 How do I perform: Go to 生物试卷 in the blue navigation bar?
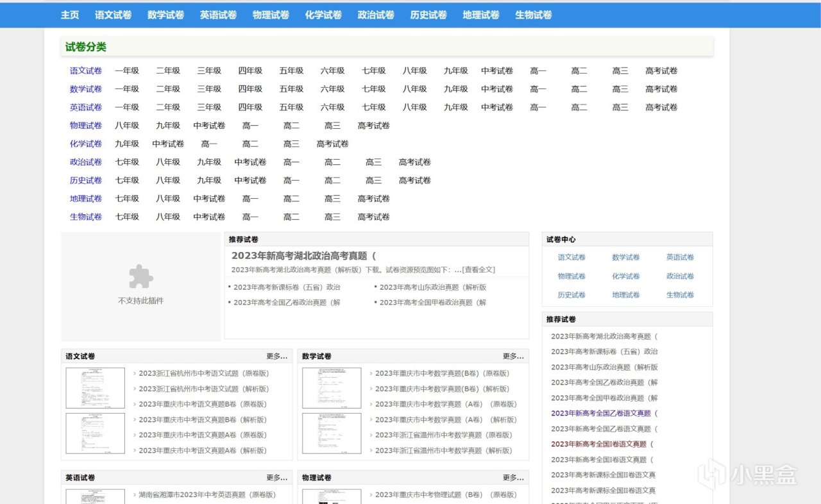[x=534, y=15]
